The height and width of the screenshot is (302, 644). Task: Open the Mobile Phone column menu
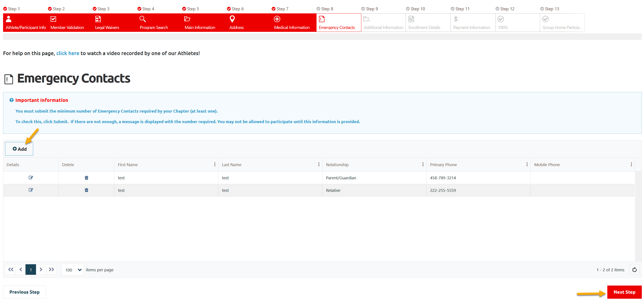(x=631, y=164)
